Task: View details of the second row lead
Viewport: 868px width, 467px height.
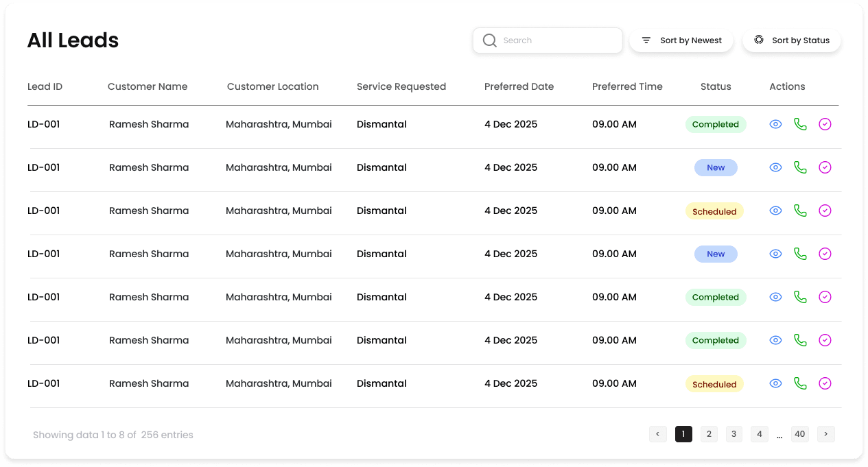Action: click(775, 167)
